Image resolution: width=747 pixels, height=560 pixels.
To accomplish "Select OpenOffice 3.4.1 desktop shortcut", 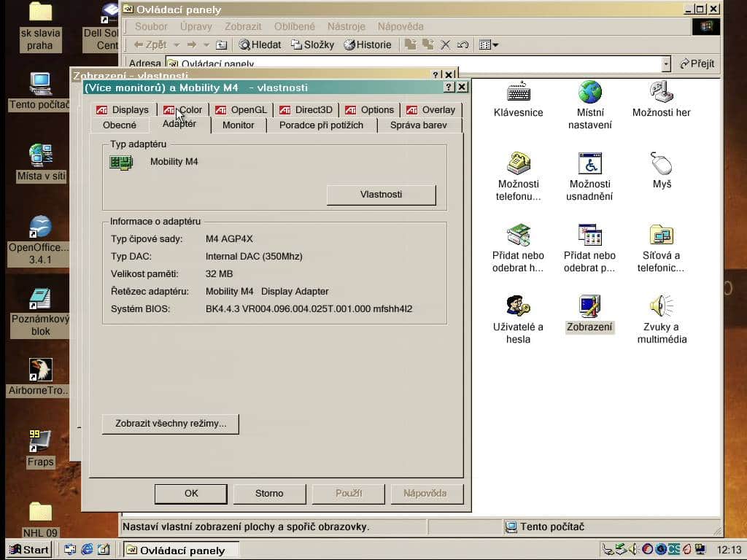I will pos(40,239).
